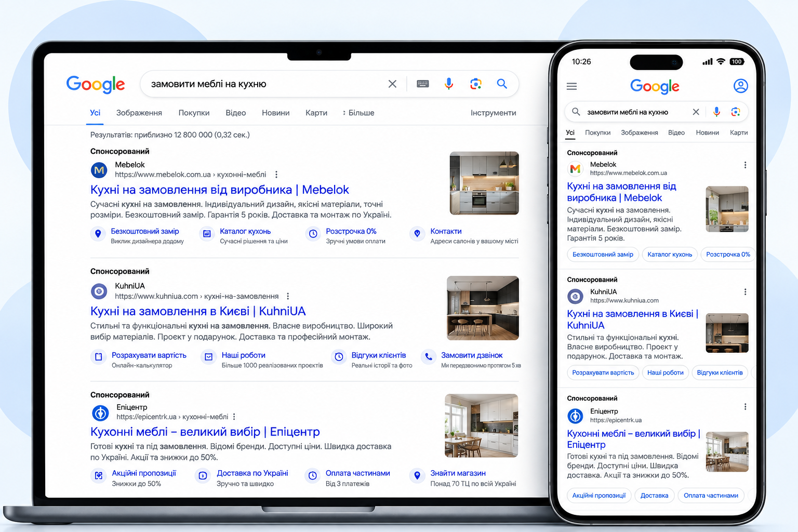This screenshot has height=532, width=798.
Task: Tap the Акційні пропозиції chip on the phone
Action: tap(599, 496)
